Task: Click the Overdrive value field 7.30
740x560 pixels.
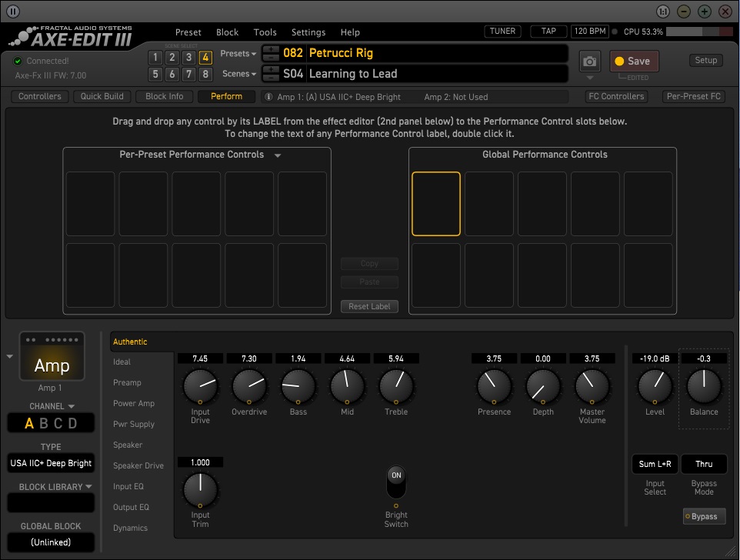Action: [x=249, y=358]
